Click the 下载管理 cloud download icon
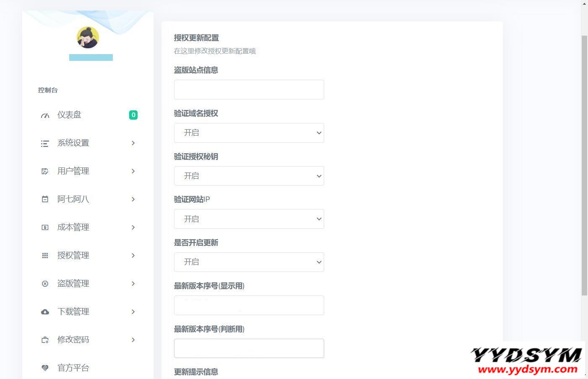Viewport: 588px width, 379px height. click(45, 312)
